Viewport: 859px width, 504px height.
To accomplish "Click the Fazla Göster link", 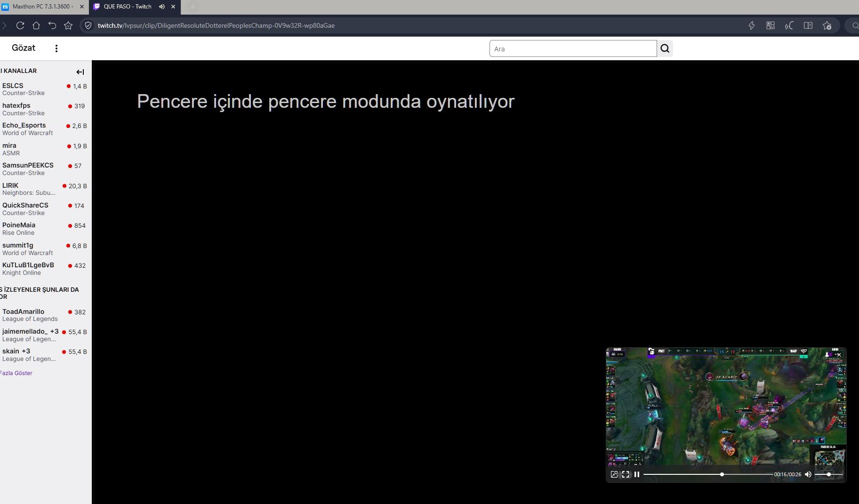I will tap(16, 373).
